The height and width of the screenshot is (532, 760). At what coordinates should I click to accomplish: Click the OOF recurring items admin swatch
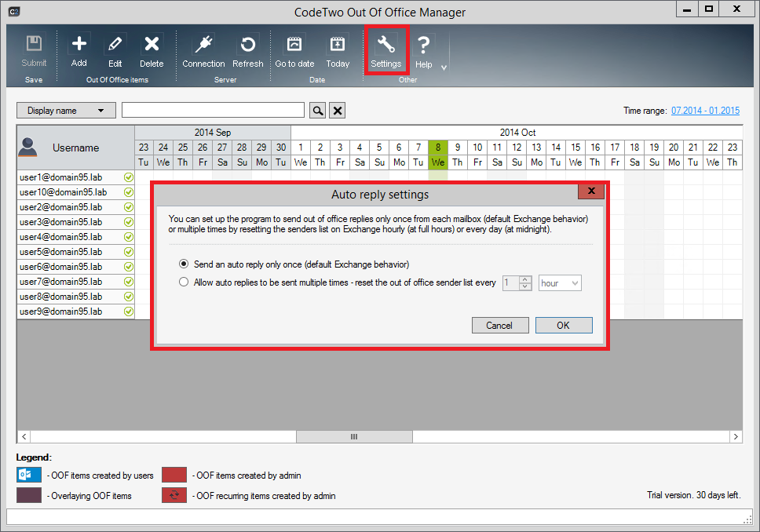(x=174, y=495)
